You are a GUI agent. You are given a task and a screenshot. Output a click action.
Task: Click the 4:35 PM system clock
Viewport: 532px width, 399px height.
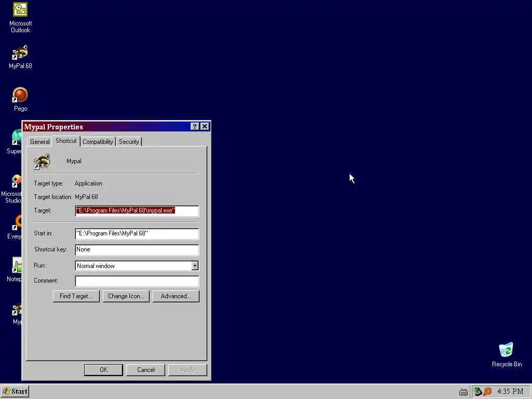click(x=510, y=392)
